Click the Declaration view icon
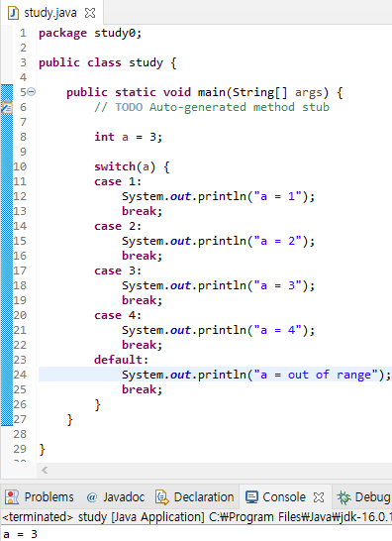 point(161,497)
